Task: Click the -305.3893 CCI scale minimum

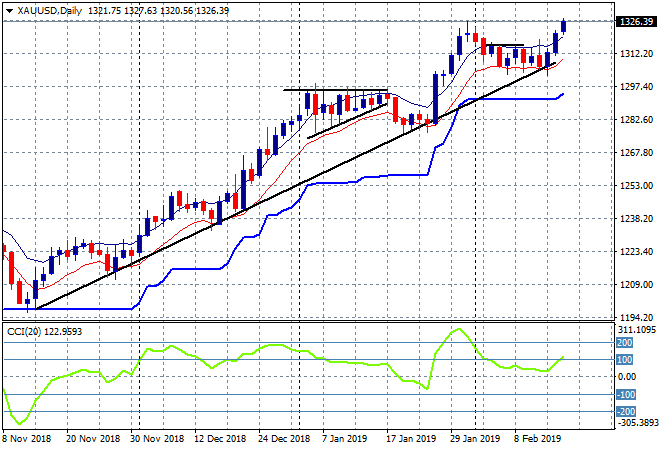Action: click(637, 423)
